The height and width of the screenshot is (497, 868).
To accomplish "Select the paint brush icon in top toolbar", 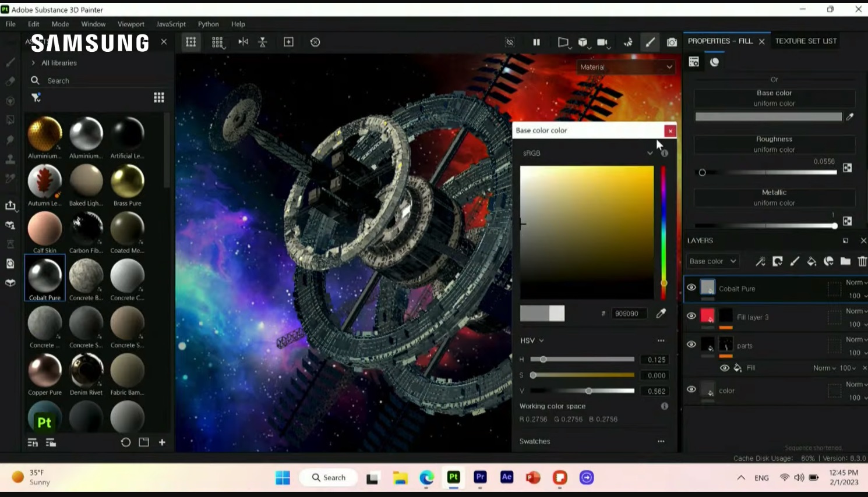I will pyautogui.click(x=650, y=42).
